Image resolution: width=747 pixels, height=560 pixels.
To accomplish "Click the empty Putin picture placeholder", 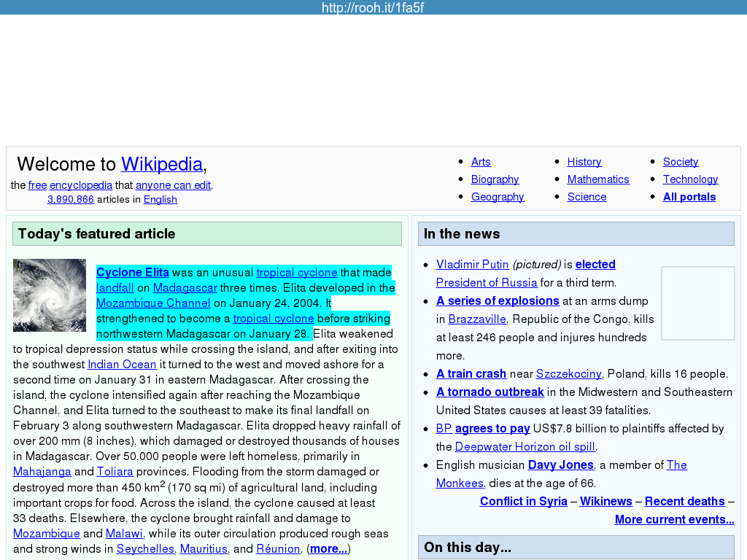I will pos(697,303).
